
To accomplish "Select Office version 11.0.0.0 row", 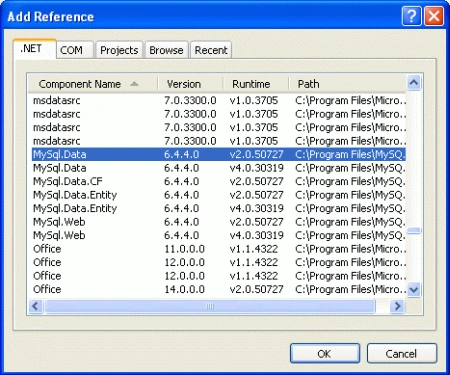I will pyautogui.click(x=219, y=249).
